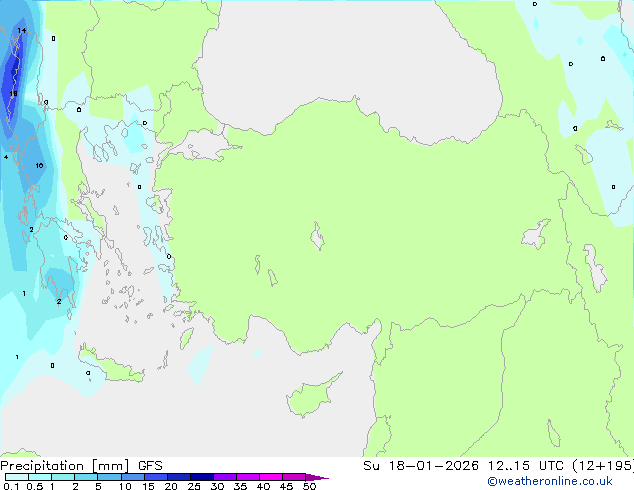Click the 15 mm blue legend swatch
The image size is (634, 490).
[155, 477]
